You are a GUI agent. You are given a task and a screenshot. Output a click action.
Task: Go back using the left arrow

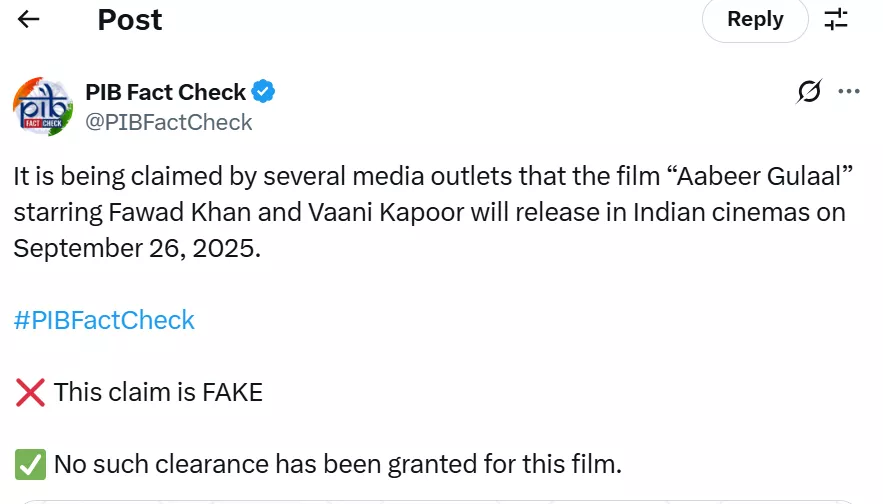(29, 20)
